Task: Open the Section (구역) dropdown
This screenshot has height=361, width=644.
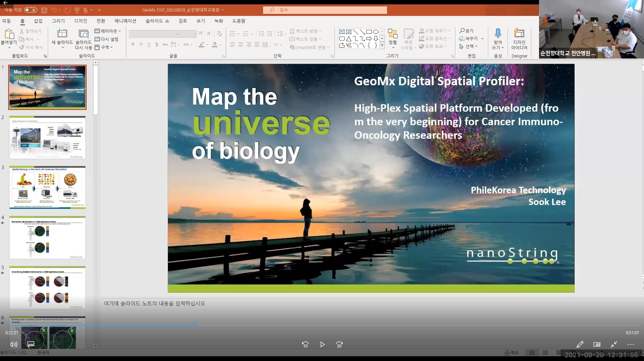Action: [x=104, y=47]
